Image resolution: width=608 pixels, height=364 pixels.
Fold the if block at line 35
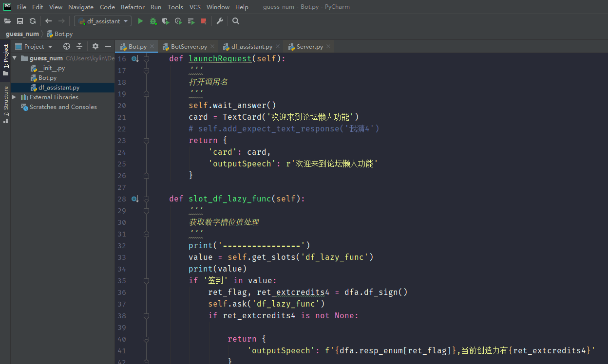(x=146, y=281)
